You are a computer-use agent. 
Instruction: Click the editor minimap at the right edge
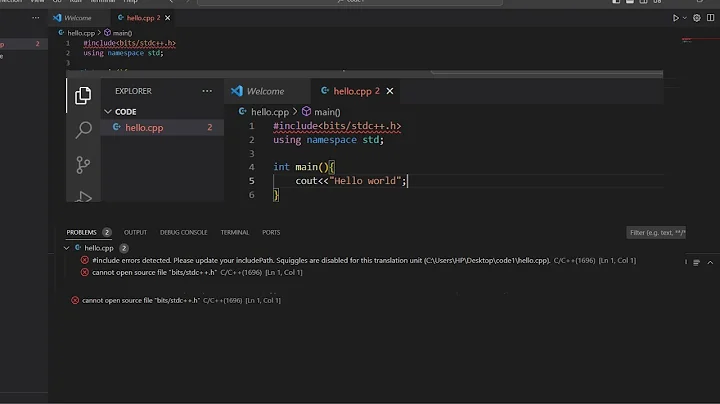pyautogui.click(x=687, y=40)
